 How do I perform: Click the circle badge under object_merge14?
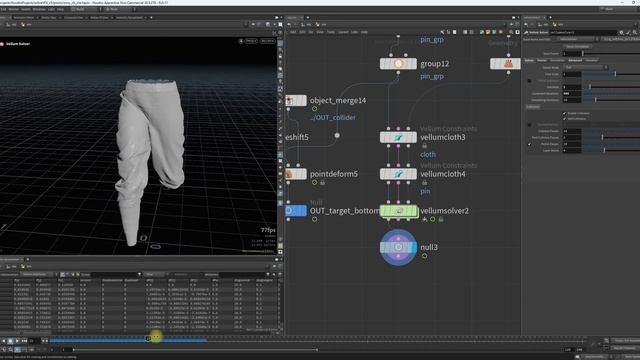314,109
